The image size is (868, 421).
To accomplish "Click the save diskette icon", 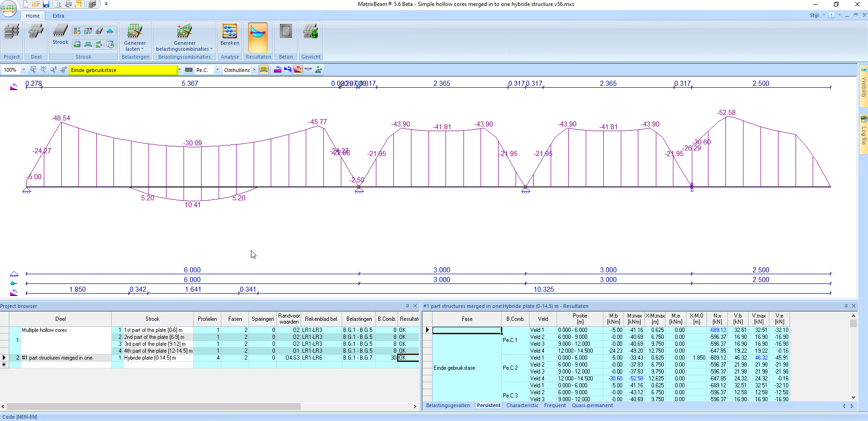I will coord(46,4).
